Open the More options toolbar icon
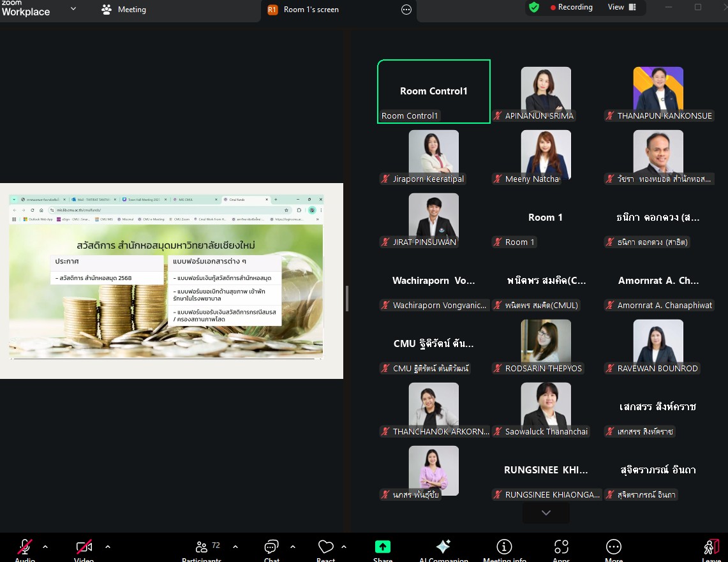The width and height of the screenshot is (728, 562). click(x=614, y=547)
